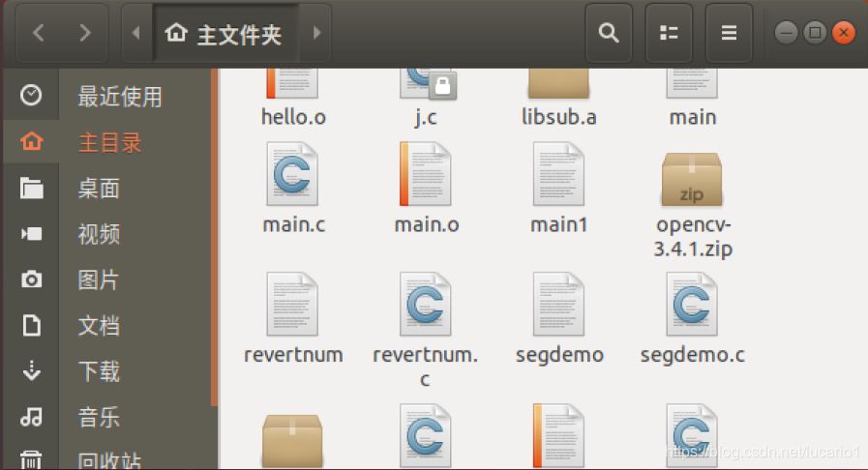Screen dimensions: 868x470
Task: Click the clock icon for recent files
Action: (x=31, y=95)
